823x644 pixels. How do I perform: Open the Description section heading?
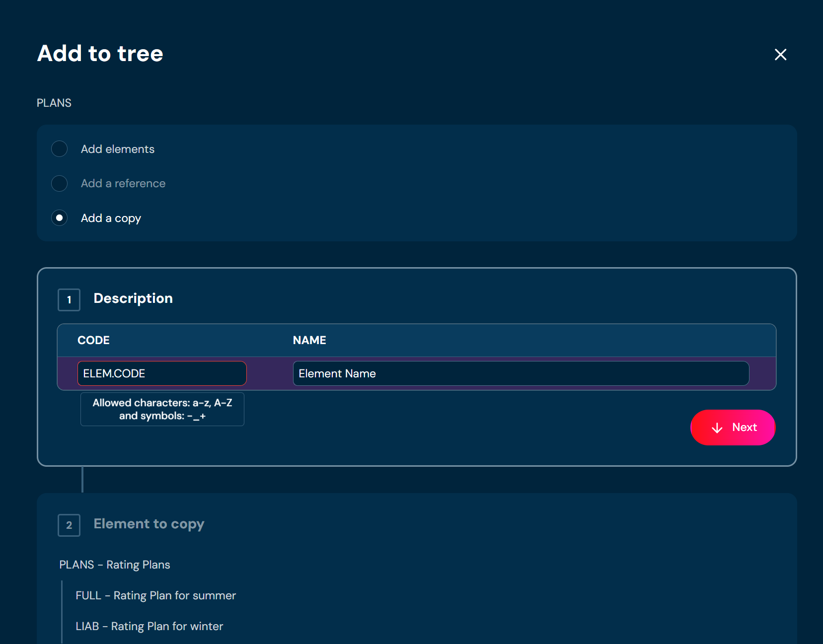point(133,298)
